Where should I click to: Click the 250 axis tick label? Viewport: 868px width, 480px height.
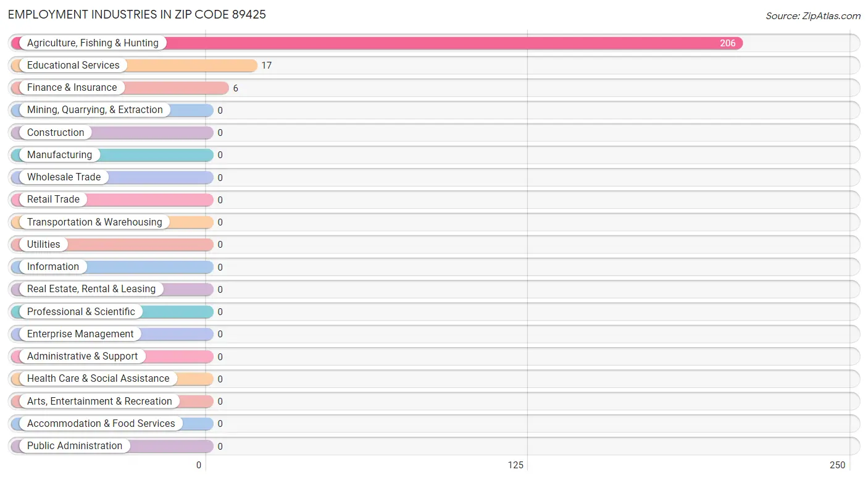coord(837,465)
